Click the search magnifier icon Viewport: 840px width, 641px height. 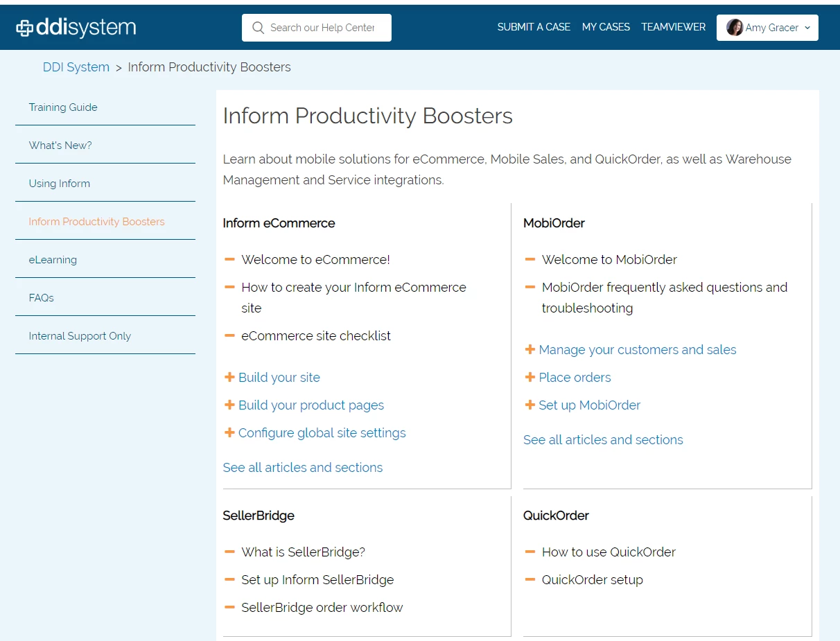(259, 28)
